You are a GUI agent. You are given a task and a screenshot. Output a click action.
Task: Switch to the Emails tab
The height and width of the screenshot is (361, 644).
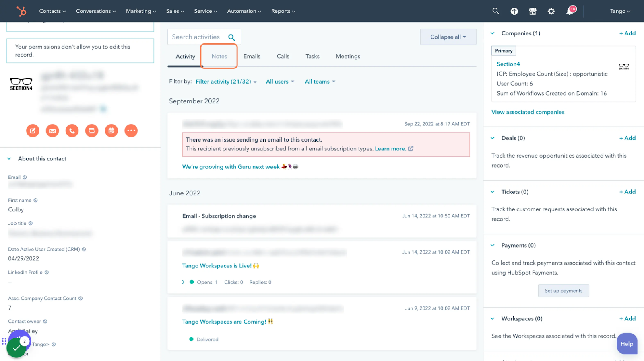[252, 57]
